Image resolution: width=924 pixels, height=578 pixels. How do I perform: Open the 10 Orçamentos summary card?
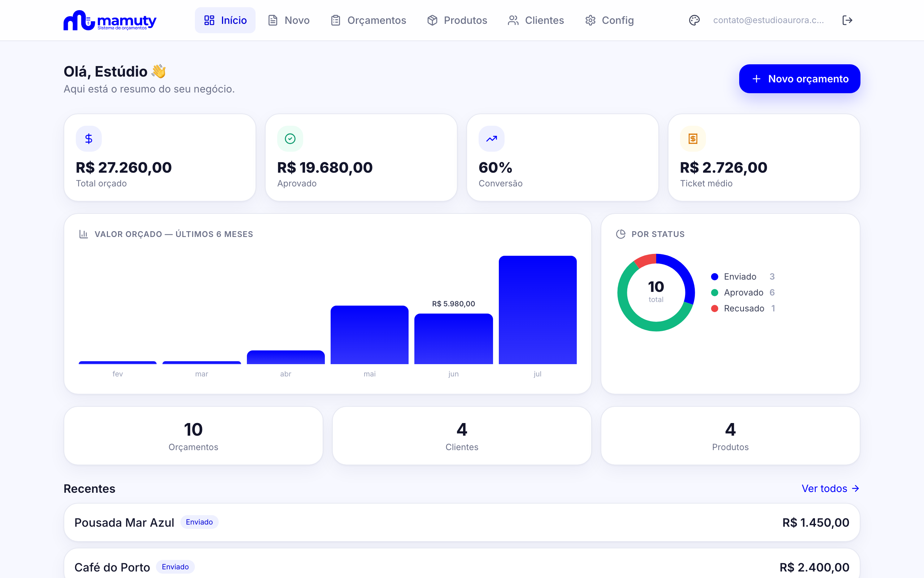(x=193, y=436)
